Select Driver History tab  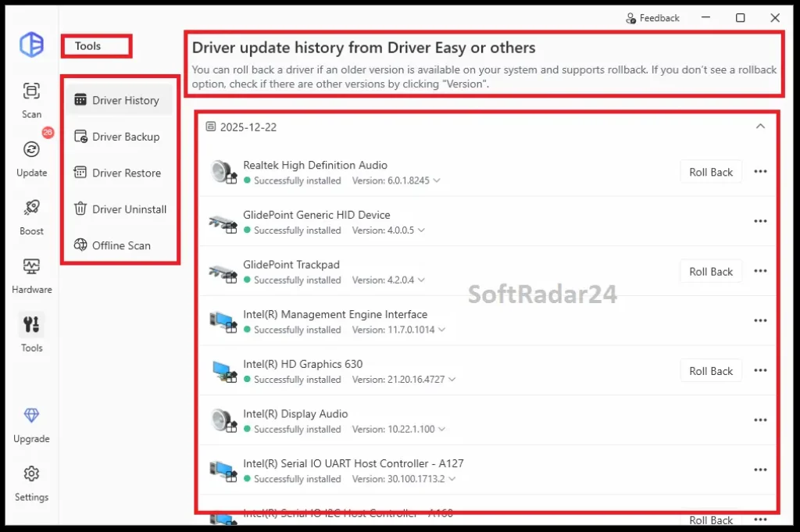(x=119, y=100)
